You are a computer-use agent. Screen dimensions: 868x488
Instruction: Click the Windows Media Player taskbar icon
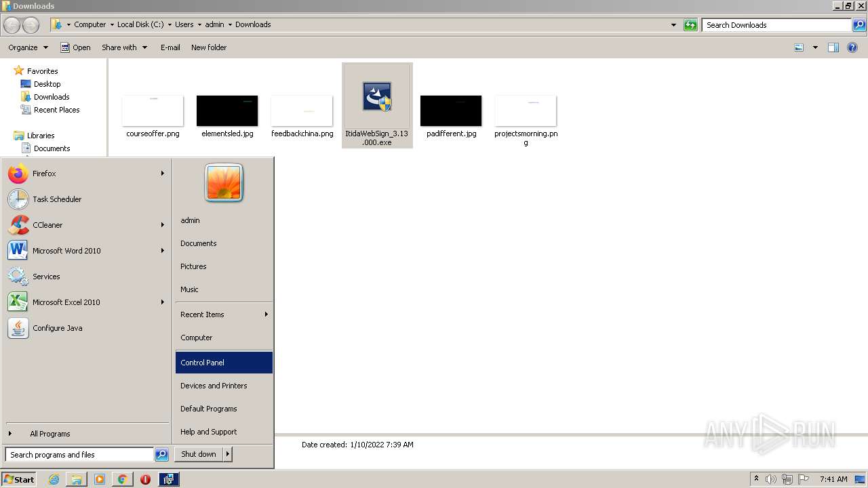pos(100,479)
